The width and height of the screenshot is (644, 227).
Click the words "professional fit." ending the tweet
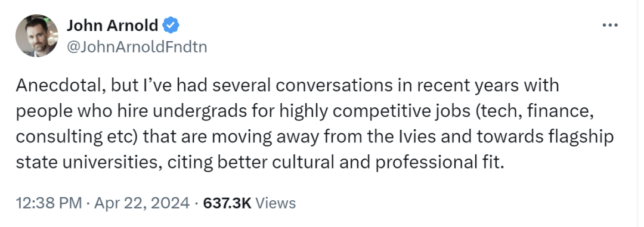pos(439,163)
